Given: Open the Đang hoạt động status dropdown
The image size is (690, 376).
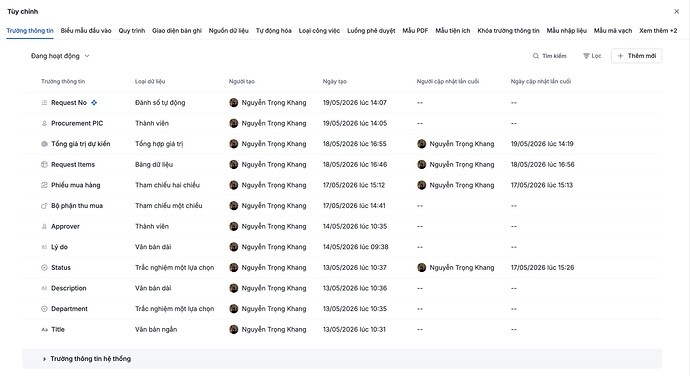Looking at the screenshot, I should (60, 56).
